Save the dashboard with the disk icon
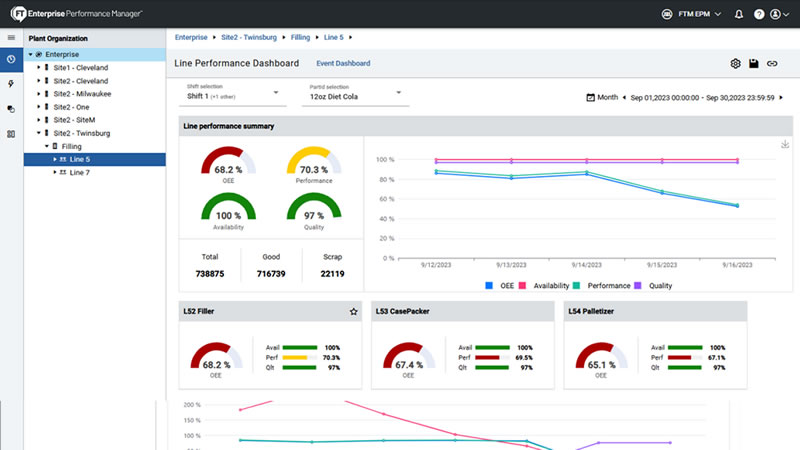The height and width of the screenshot is (450, 800). click(x=753, y=63)
